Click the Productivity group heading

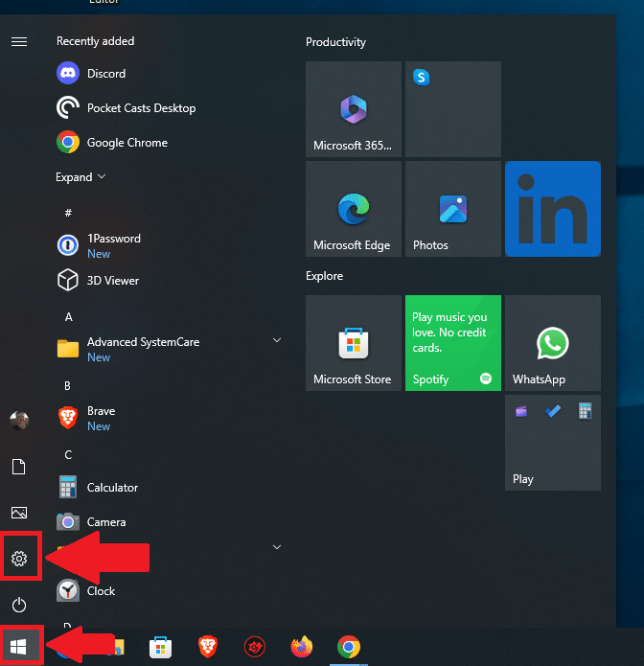coord(335,42)
